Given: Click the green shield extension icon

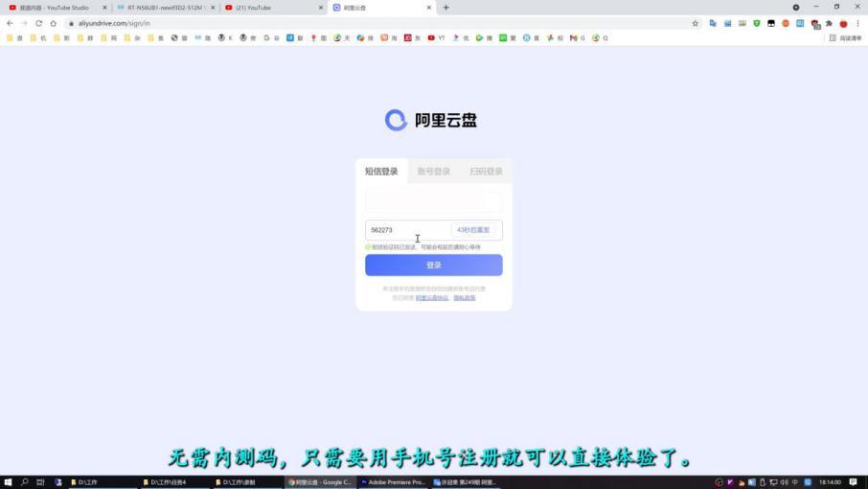Looking at the screenshot, I should tap(756, 23).
